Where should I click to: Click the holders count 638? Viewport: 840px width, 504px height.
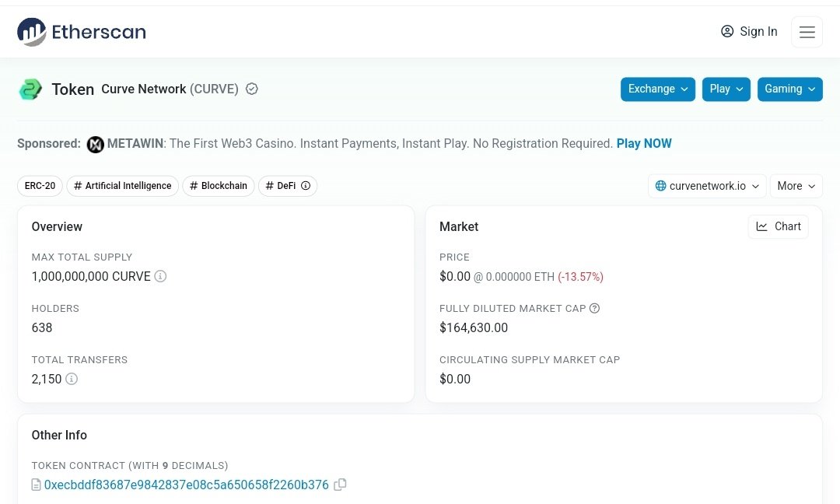tap(42, 327)
